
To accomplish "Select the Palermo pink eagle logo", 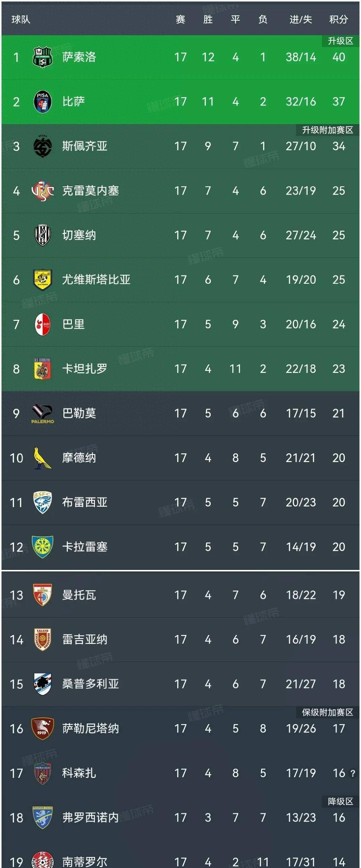I will point(42,413).
